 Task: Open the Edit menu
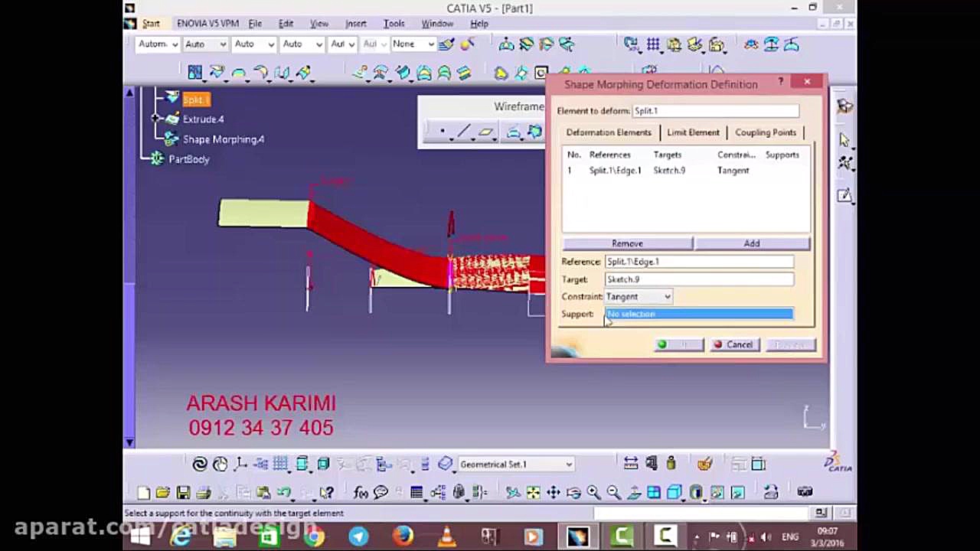pyautogui.click(x=286, y=24)
